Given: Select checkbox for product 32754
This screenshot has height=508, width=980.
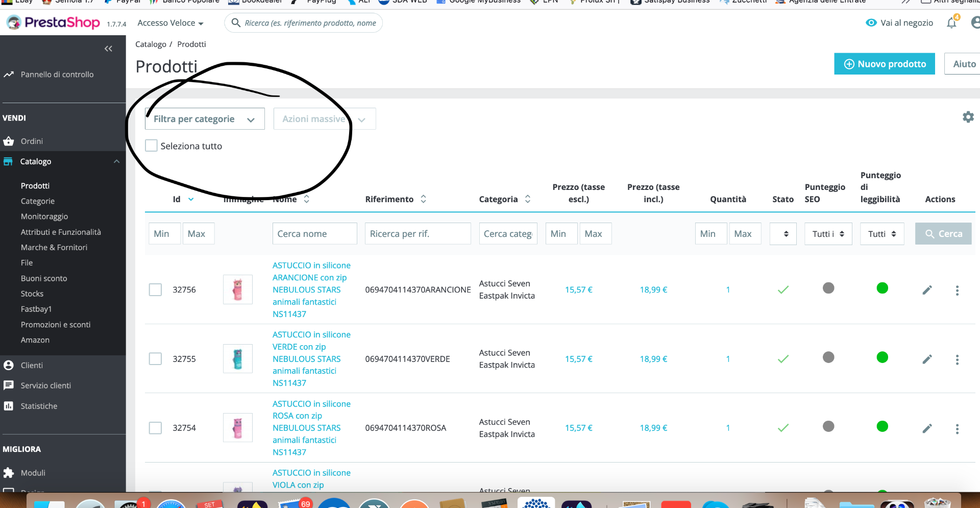Looking at the screenshot, I should pos(155,428).
